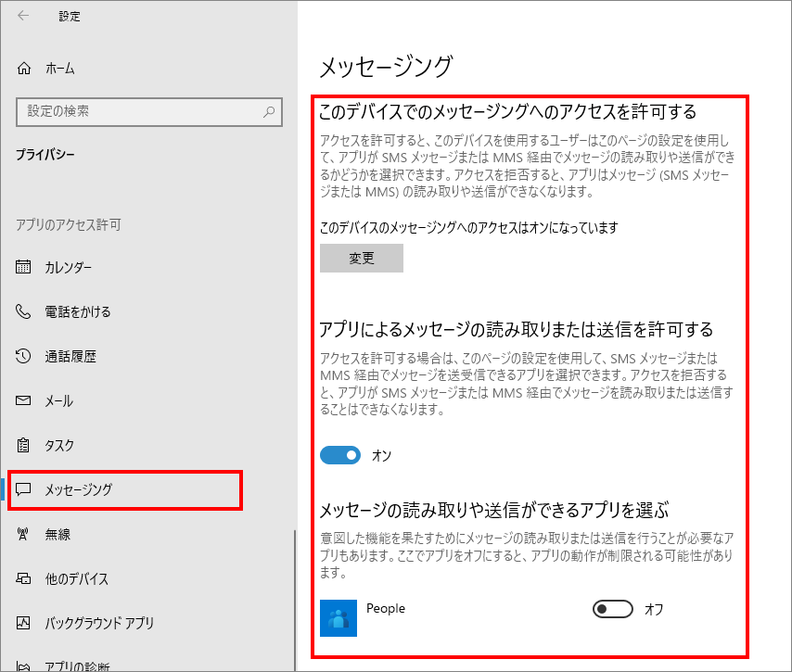Click the カレンダー calendar icon
Viewport: 792px width, 672px height.
point(23,267)
